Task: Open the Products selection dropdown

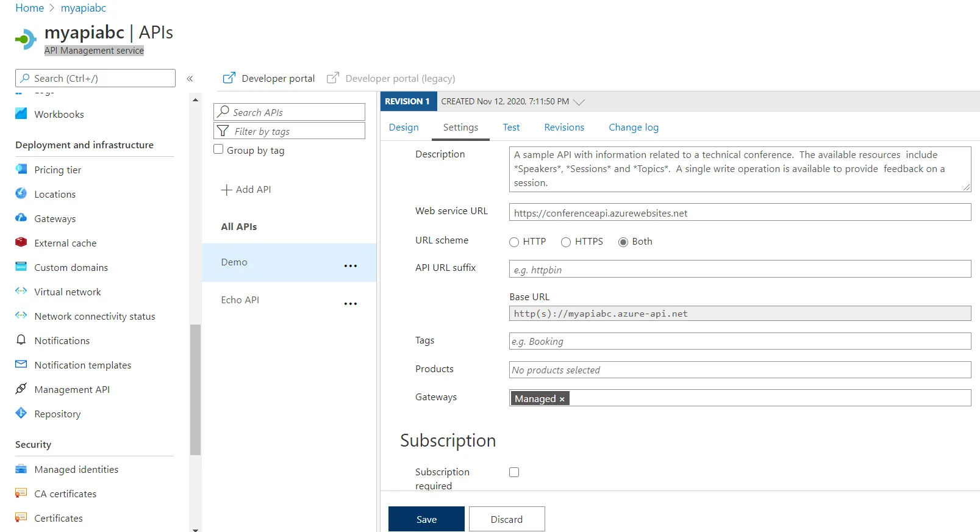Action: tap(740, 370)
